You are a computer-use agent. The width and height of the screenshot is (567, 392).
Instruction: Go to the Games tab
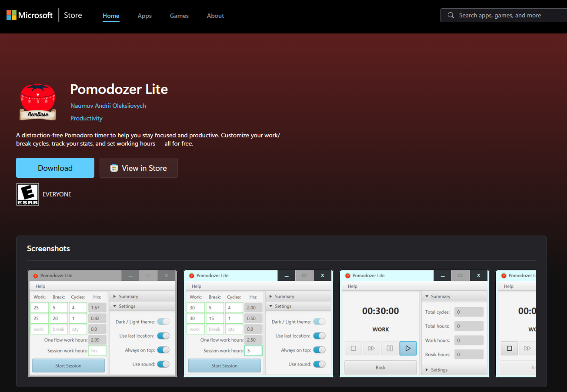[x=179, y=16]
